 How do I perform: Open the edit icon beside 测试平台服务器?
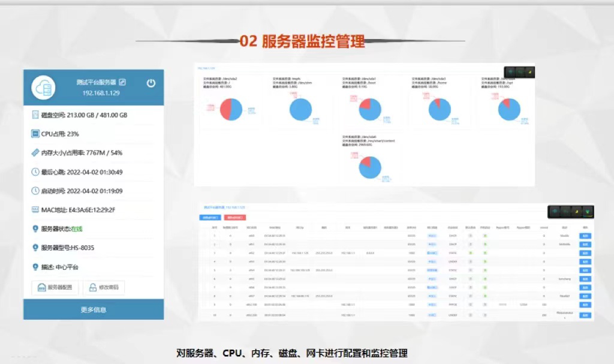(122, 81)
